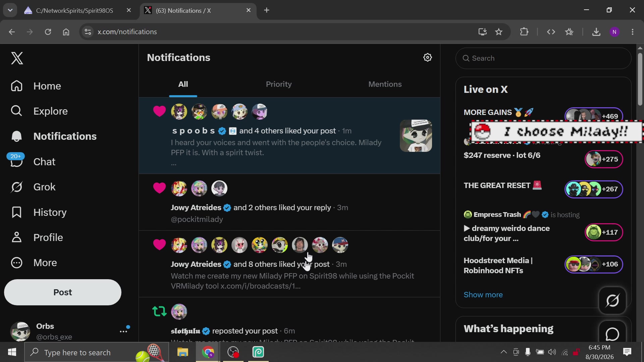The image size is (644, 362).
Task: Open File Explorer from the taskbar
Action: pos(183,352)
